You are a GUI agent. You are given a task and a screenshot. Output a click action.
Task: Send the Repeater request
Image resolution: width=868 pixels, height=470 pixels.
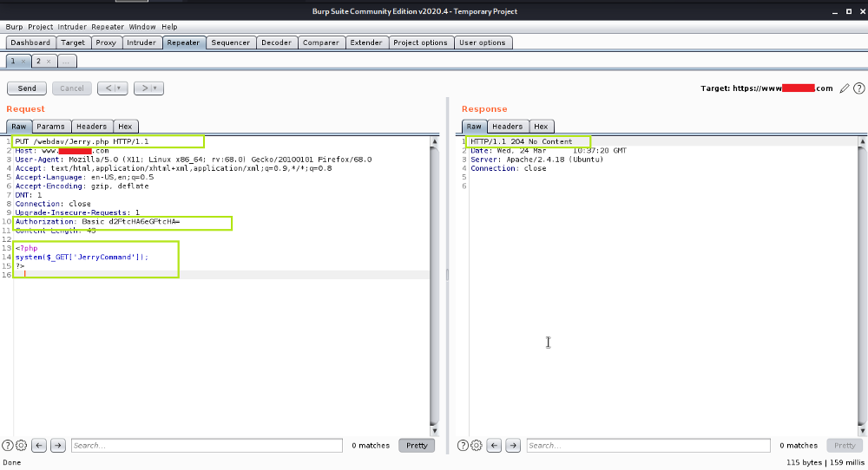(x=27, y=88)
